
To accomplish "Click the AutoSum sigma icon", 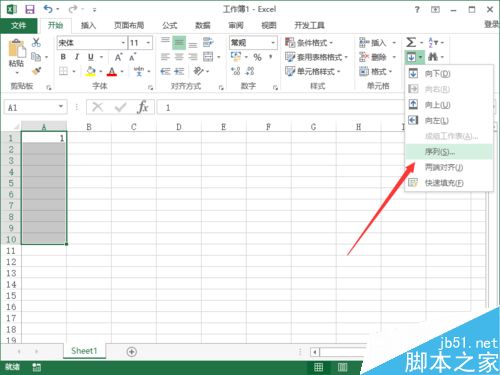I will tap(411, 42).
